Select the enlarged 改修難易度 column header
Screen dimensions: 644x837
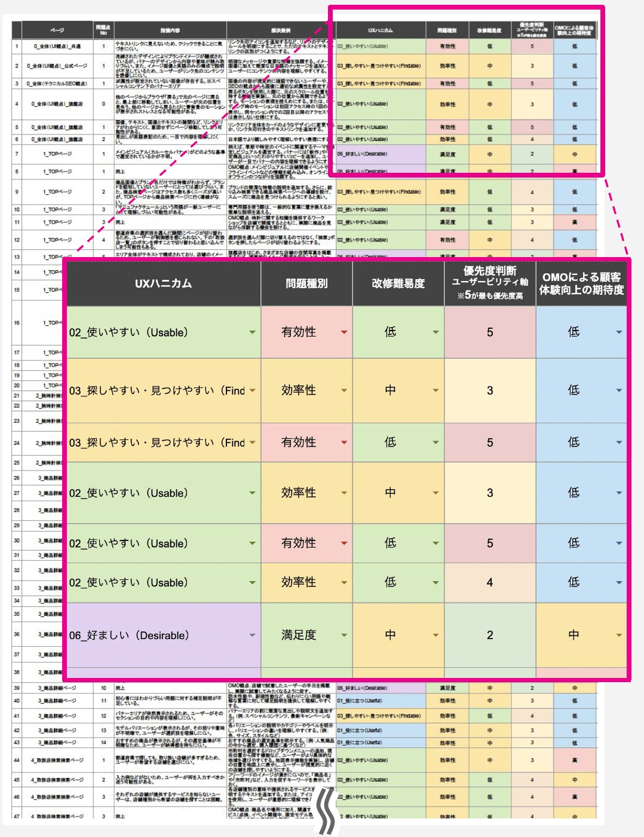coord(398,283)
